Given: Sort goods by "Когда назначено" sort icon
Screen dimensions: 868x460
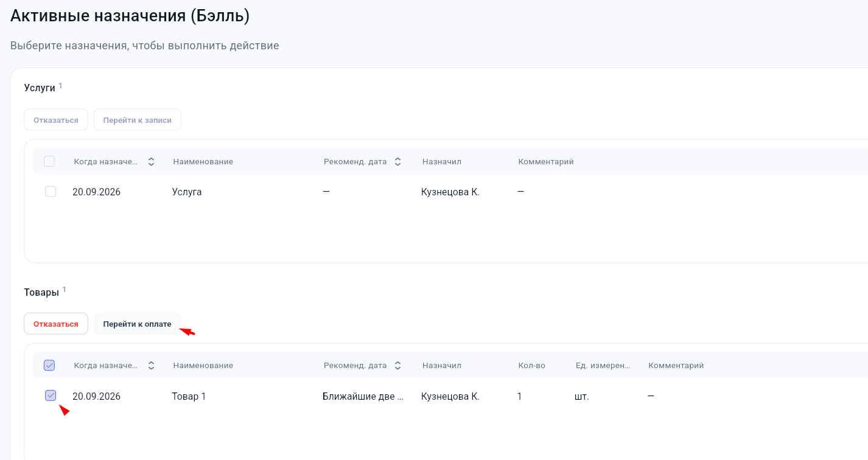Looking at the screenshot, I should coord(152,366).
